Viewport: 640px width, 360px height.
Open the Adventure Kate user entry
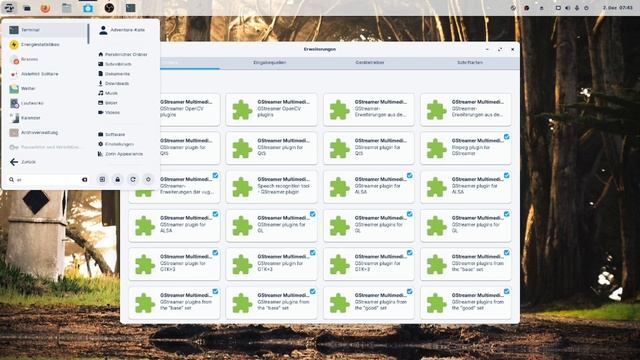(x=122, y=30)
